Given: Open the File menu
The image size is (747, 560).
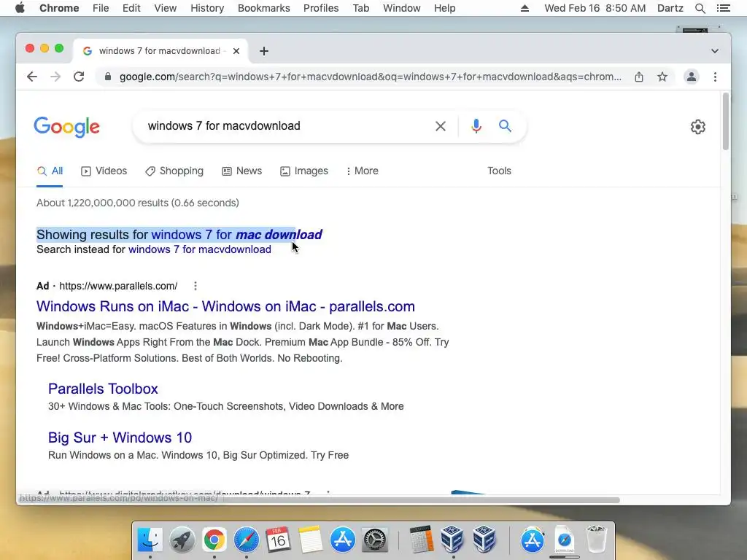Looking at the screenshot, I should pos(101,8).
